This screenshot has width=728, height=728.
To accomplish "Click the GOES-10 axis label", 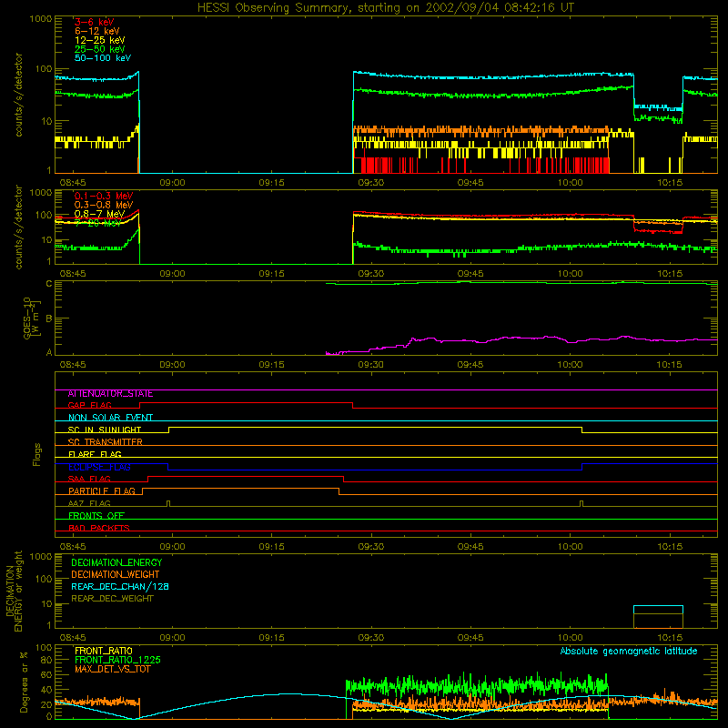I will click(x=32, y=318).
